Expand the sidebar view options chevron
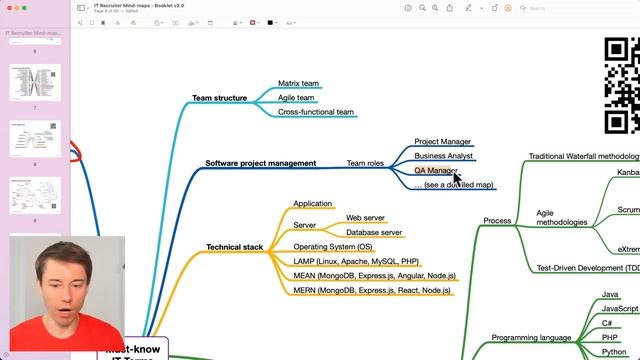 (x=87, y=8)
